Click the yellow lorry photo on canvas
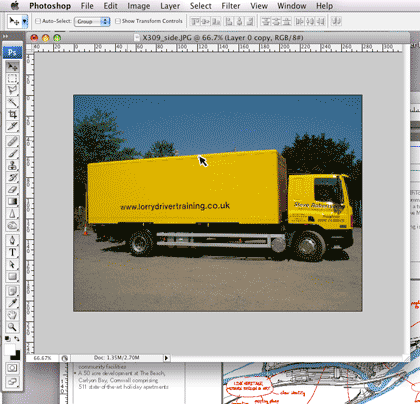 pos(218,203)
